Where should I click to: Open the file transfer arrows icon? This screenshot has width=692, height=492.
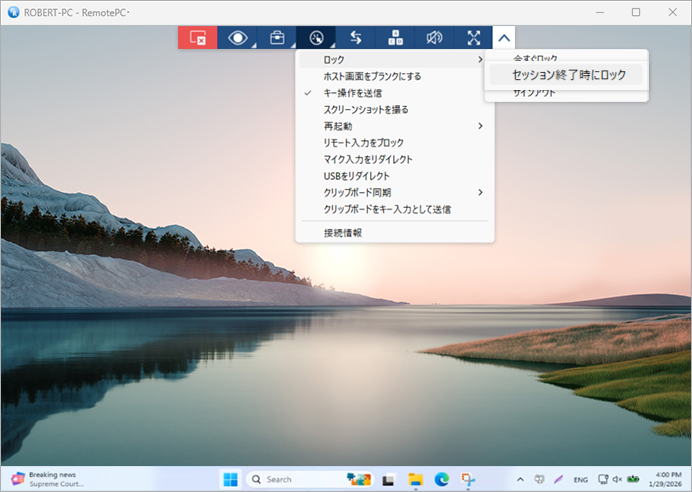click(x=356, y=38)
